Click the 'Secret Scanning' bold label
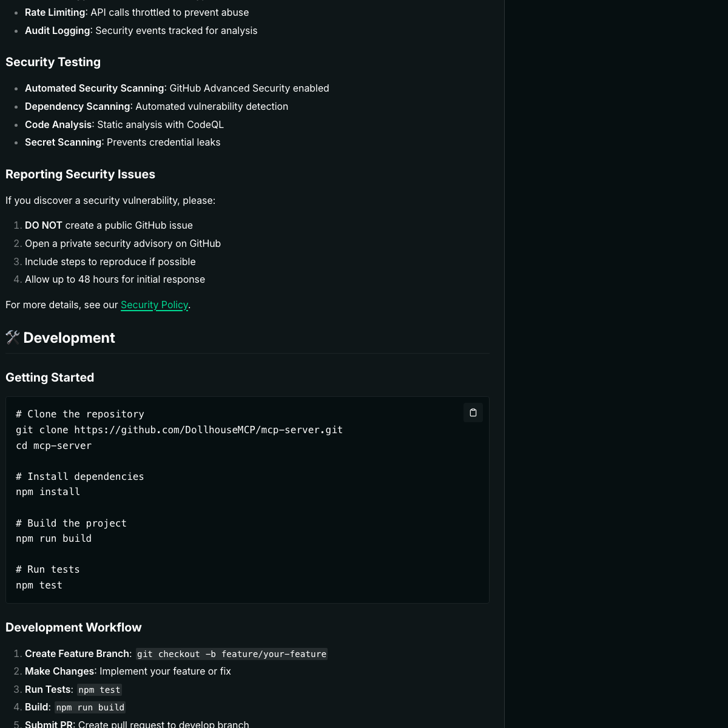The width and height of the screenshot is (728, 728). (63, 142)
